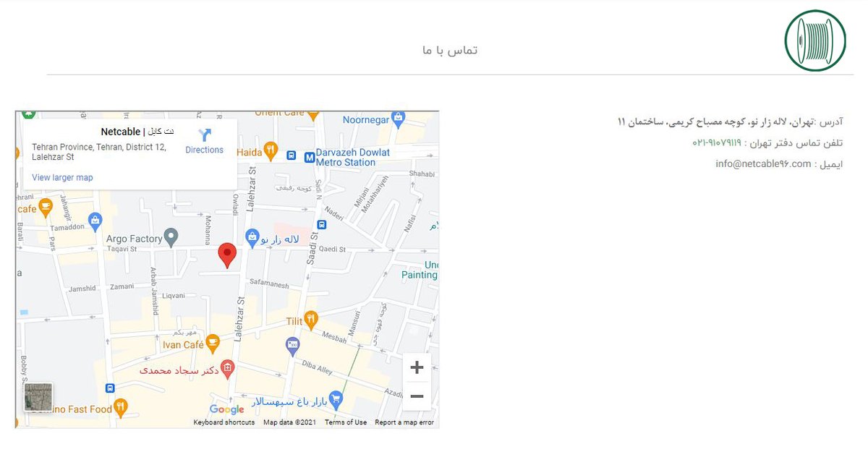Click the Mesbah street label
Viewport: 868px width, 465px height.
[333, 337]
